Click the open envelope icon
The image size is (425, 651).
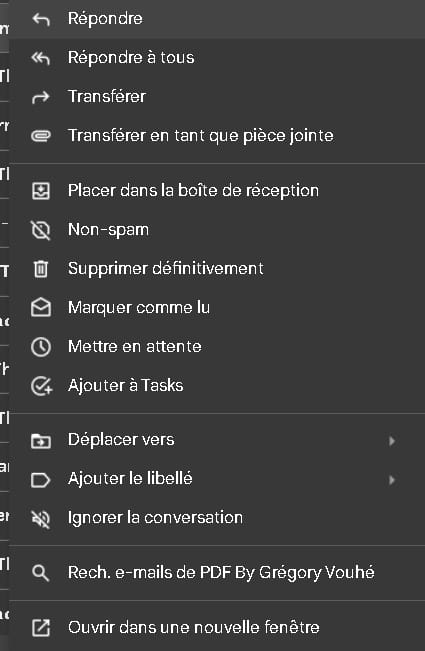click(x=41, y=308)
